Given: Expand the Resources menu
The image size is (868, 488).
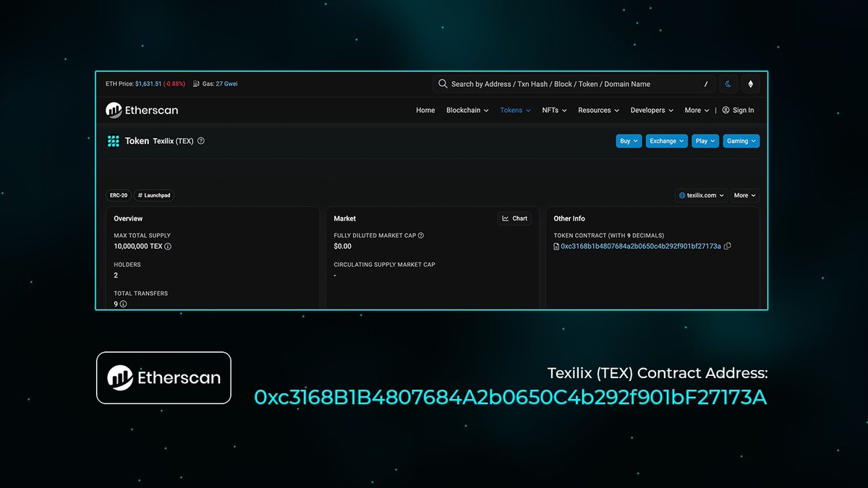Looking at the screenshot, I should (599, 111).
